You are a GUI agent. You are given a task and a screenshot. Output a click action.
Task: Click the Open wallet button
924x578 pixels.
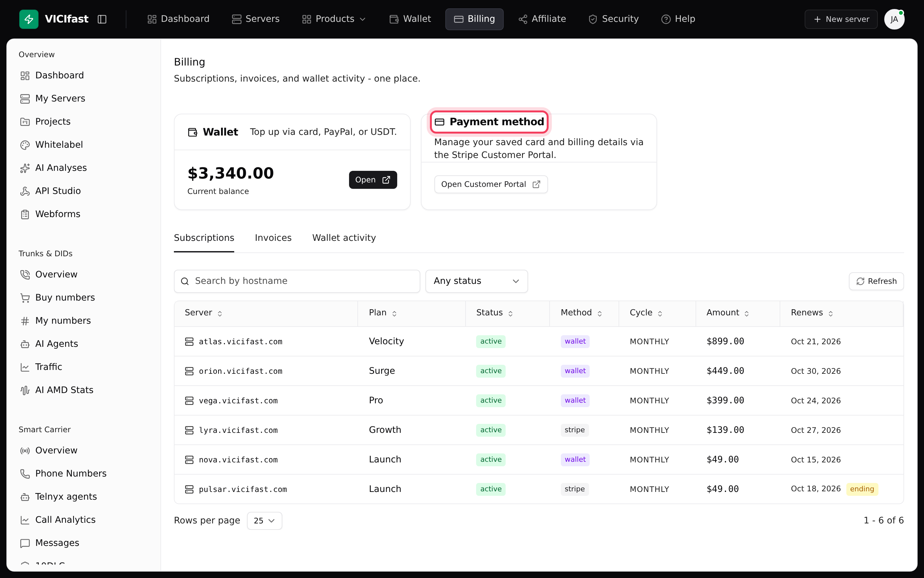[373, 180]
